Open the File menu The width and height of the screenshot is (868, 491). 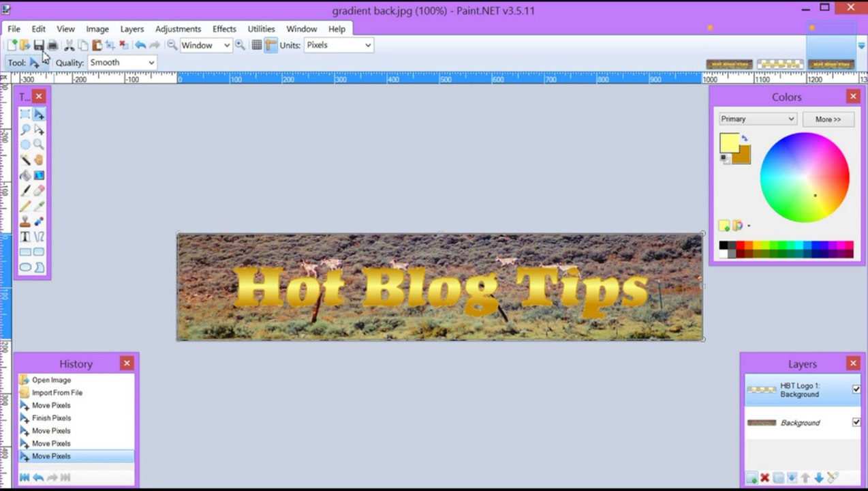pyautogui.click(x=14, y=29)
